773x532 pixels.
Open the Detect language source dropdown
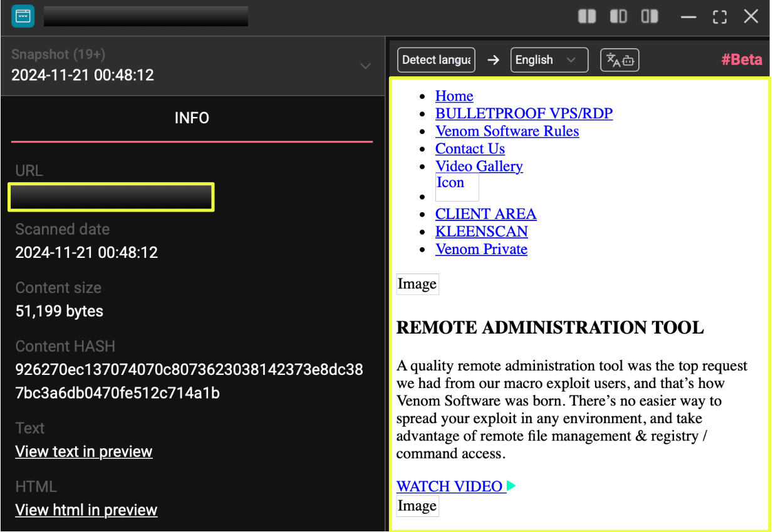[436, 60]
